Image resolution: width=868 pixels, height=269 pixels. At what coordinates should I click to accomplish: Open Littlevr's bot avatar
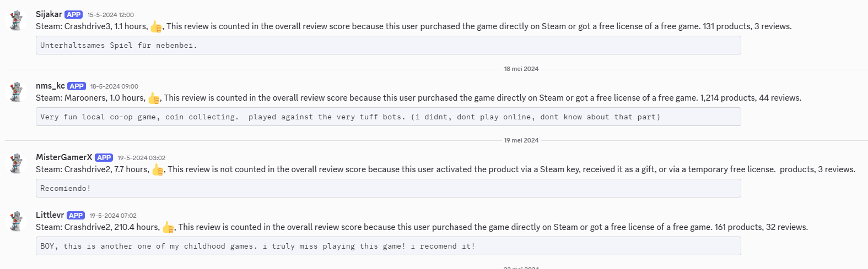click(x=17, y=221)
